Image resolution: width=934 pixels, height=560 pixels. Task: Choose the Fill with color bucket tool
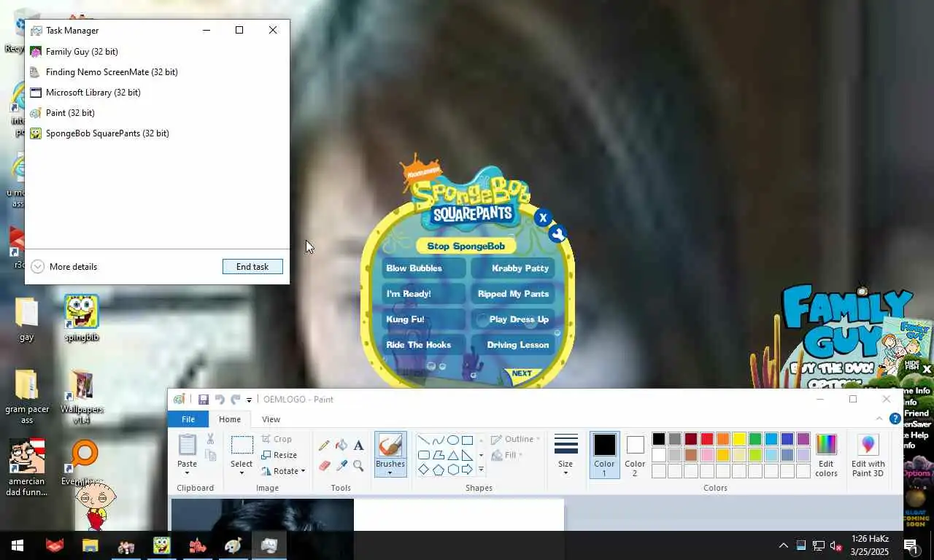pos(341,445)
